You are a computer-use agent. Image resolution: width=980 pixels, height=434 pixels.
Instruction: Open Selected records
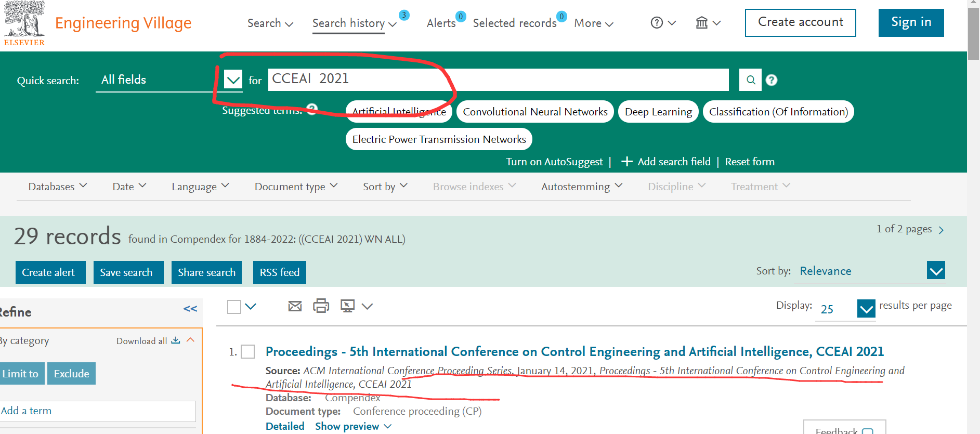click(515, 23)
